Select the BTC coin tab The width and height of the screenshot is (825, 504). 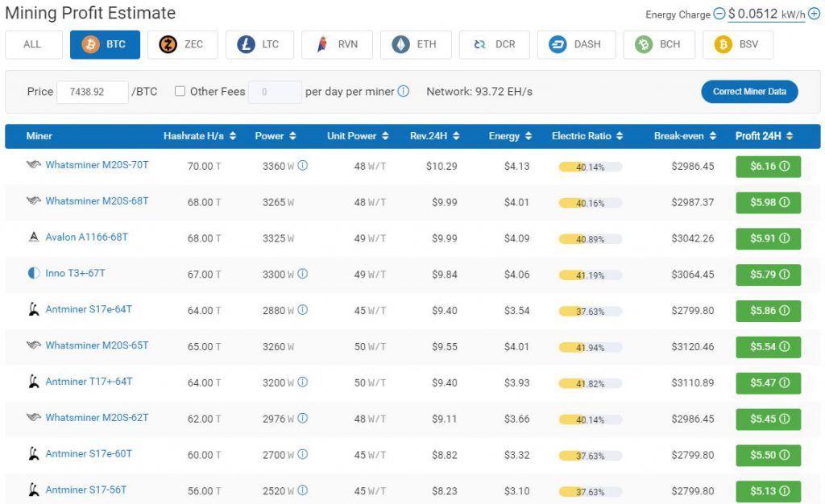coord(106,44)
